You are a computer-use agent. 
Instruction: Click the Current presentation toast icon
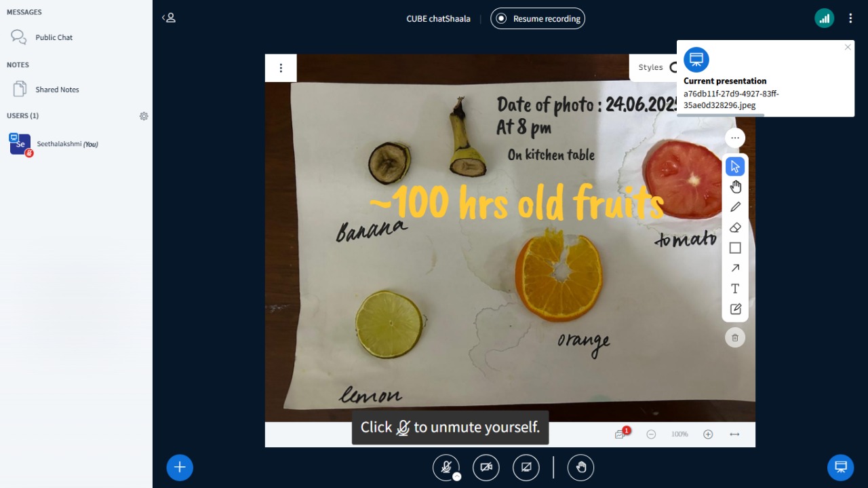[696, 60]
